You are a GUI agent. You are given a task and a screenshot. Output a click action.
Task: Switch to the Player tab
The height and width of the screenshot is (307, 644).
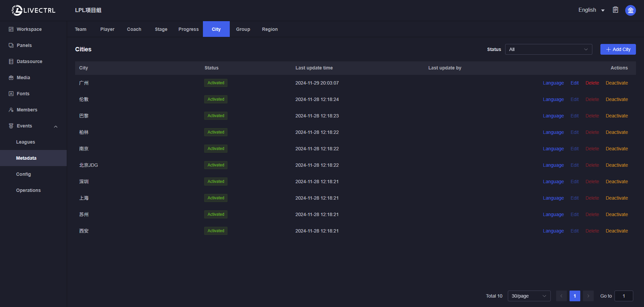(x=107, y=29)
